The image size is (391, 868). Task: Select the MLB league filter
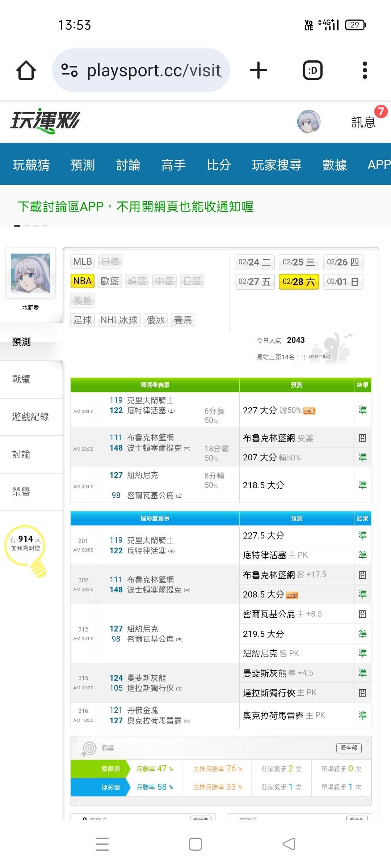point(83,261)
